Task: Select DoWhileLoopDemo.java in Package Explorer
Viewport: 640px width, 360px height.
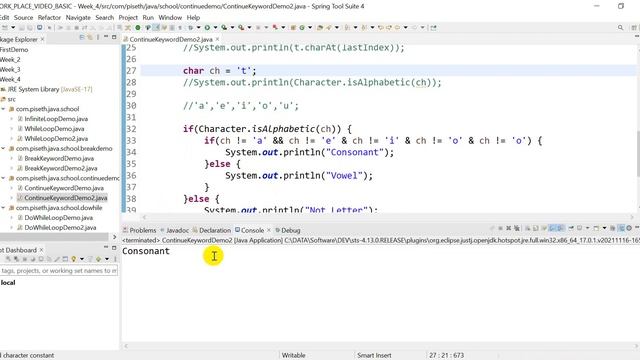Action: 58,218
